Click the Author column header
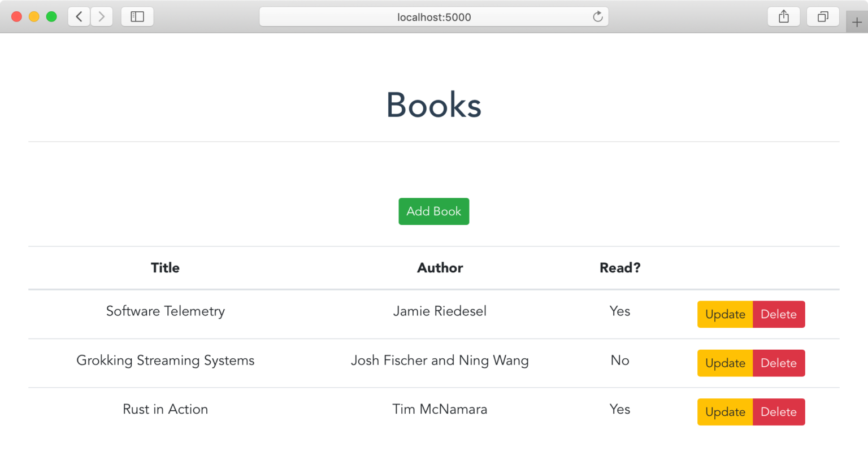The height and width of the screenshot is (456, 868). point(440,268)
